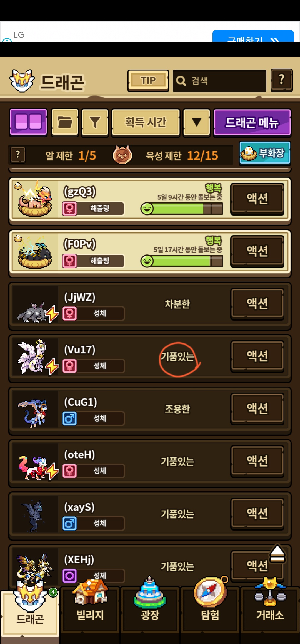
Task: Open the 탐험 compass tab
Action: click(x=210, y=609)
